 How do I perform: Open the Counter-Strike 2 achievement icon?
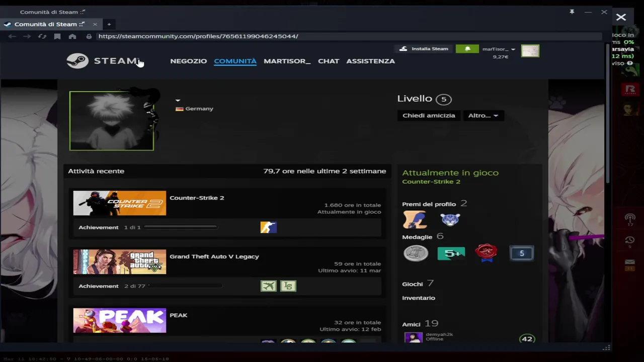(268, 227)
